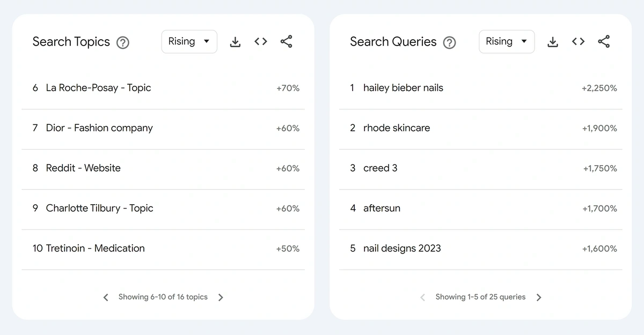This screenshot has height=335, width=644.
Task: Select Dior - Fashion company topic
Action: 163,129
